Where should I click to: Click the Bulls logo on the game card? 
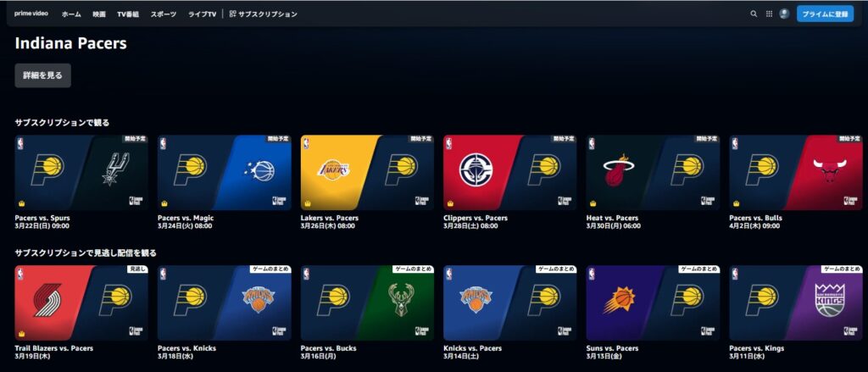(x=826, y=170)
